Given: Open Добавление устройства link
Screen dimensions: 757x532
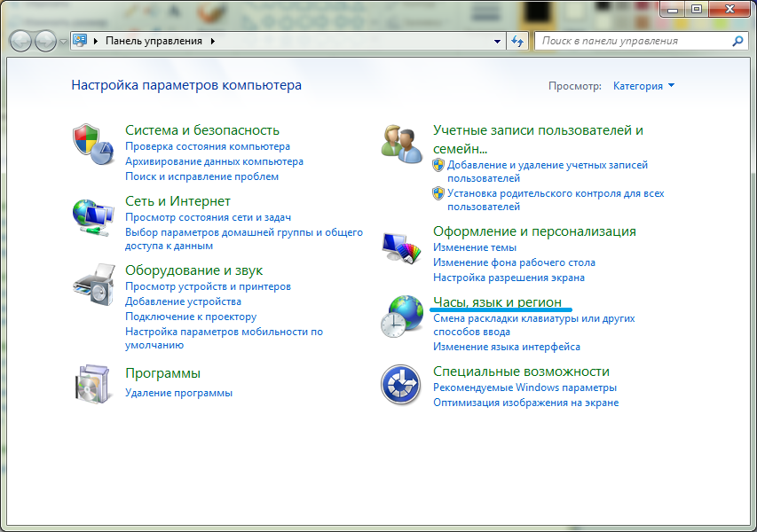Looking at the screenshot, I should (183, 301).
